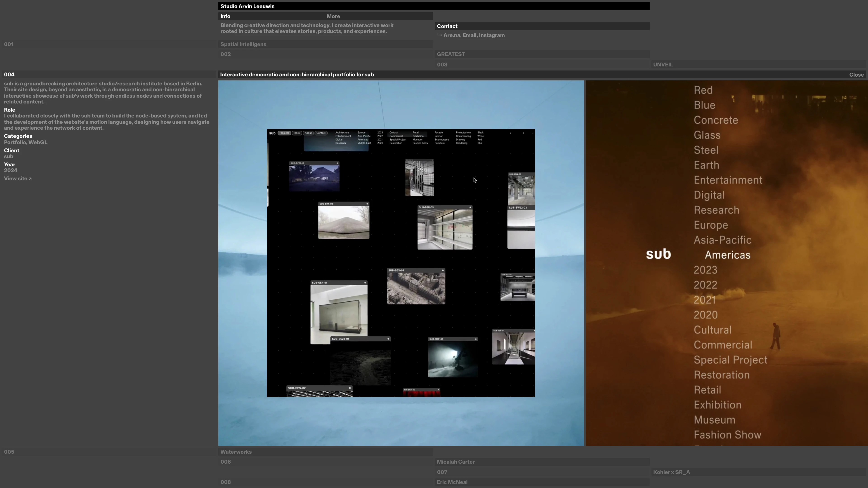Screen dimensions: 868x488
Task: Open the View site link
Action: (18, 179)
